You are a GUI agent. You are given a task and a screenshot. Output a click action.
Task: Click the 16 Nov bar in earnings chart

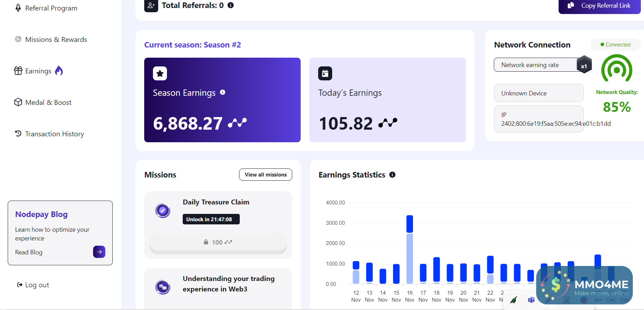coord(410,249)
